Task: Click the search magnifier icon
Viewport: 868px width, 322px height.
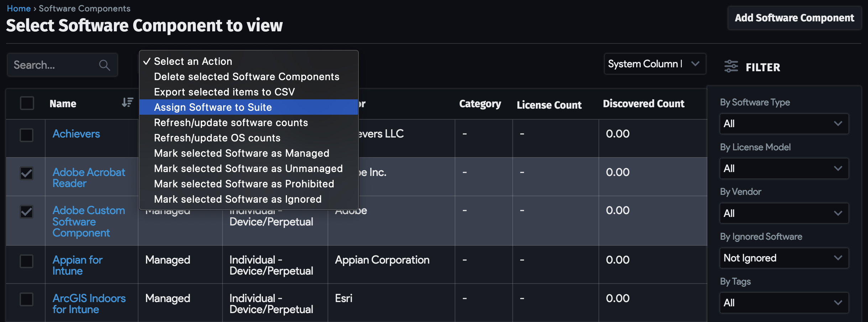Action: pos(104,65)
